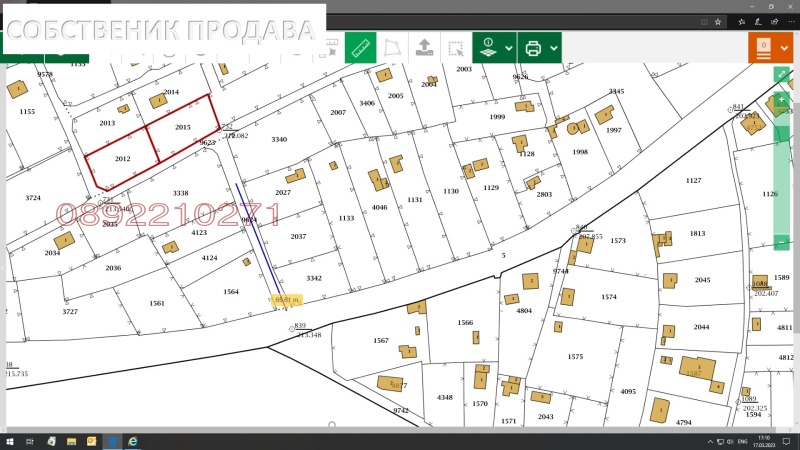Click parcel 4348 on the map
Viewport: 800px width, 450px height.
(444, 397)
